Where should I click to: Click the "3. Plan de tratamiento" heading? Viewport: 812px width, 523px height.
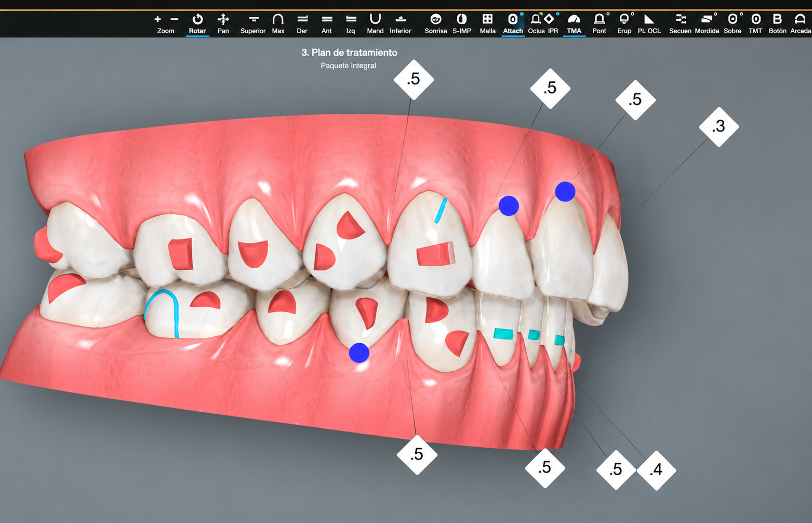[x=349, y=53]
